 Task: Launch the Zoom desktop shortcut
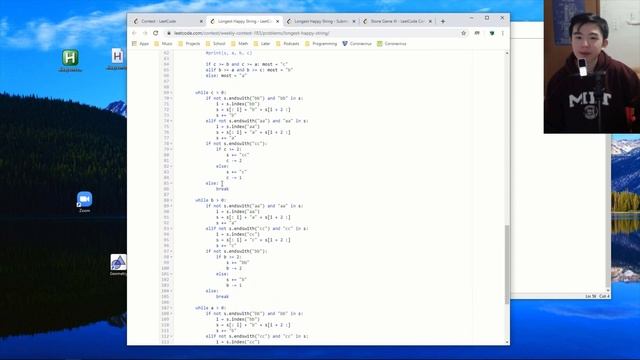pos(84,202)
